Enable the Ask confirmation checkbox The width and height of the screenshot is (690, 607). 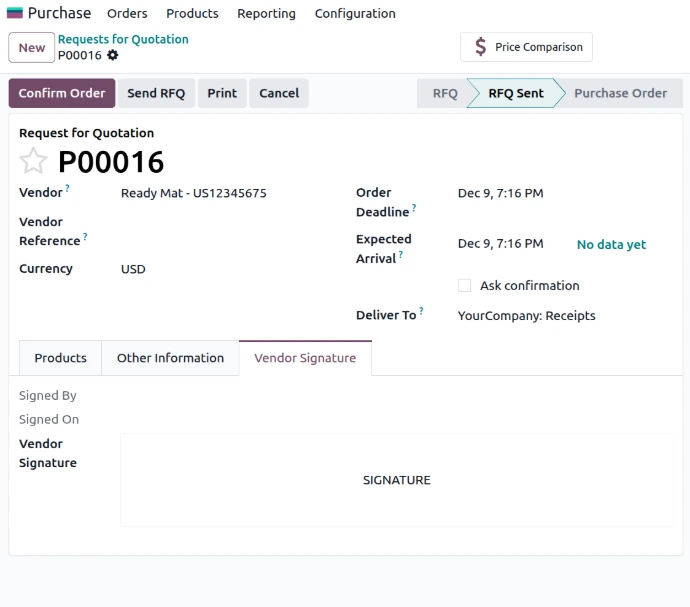(464, 286)
